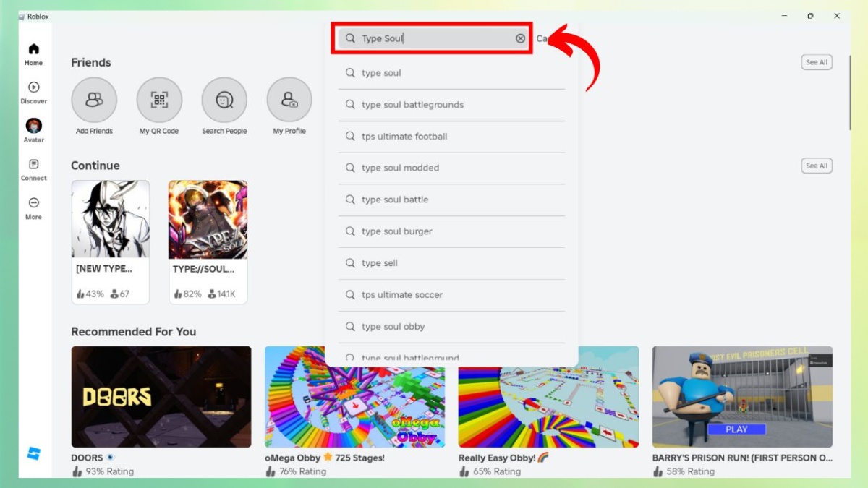868x488 pixels.
Task: Open the My QR Code icon
Action: (x=159, y=100)
